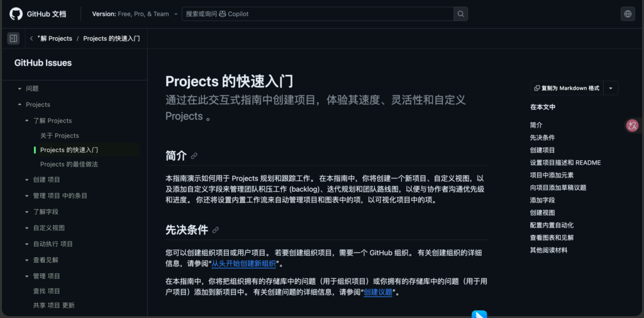Jump to 项目中添加元素 in outline
This screenshot has height=318, width=644.
(552, 175)
